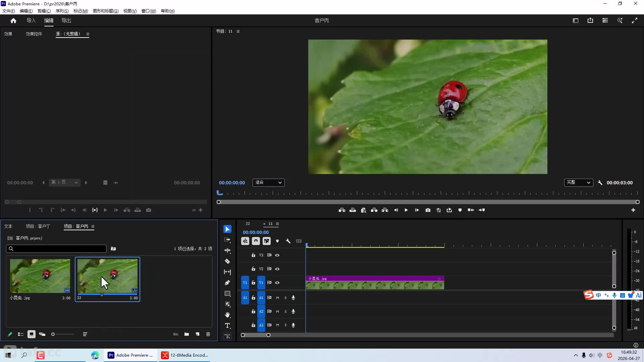Toggle V1 source patching
This screenshot has width=644, height=362.
coord(245,283)
